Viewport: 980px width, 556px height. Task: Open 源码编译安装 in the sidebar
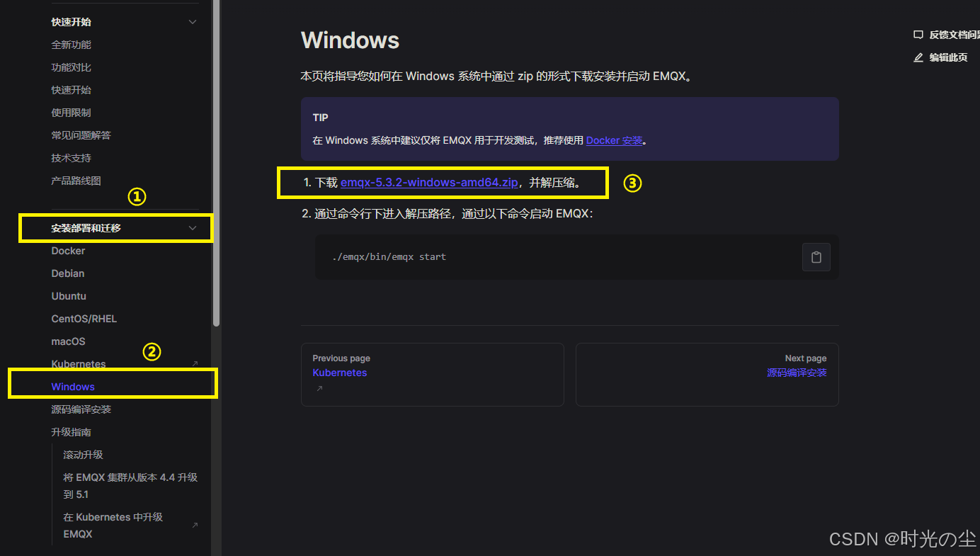pos(81,409)
